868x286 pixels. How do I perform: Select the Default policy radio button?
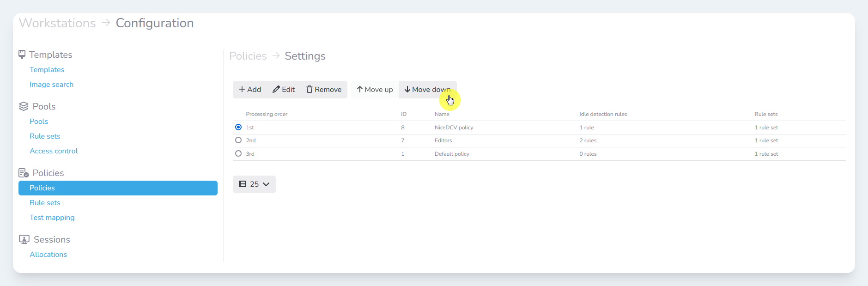pyautogui.click(x=238, y=153)
